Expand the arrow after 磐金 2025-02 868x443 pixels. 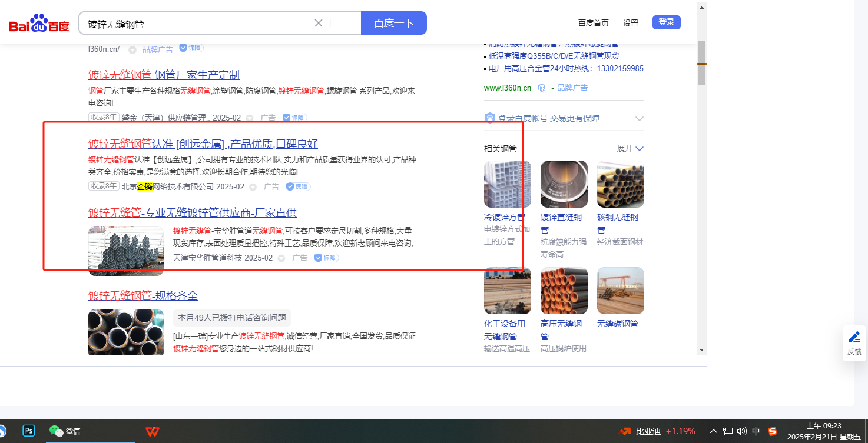click(x=250, y=118)
